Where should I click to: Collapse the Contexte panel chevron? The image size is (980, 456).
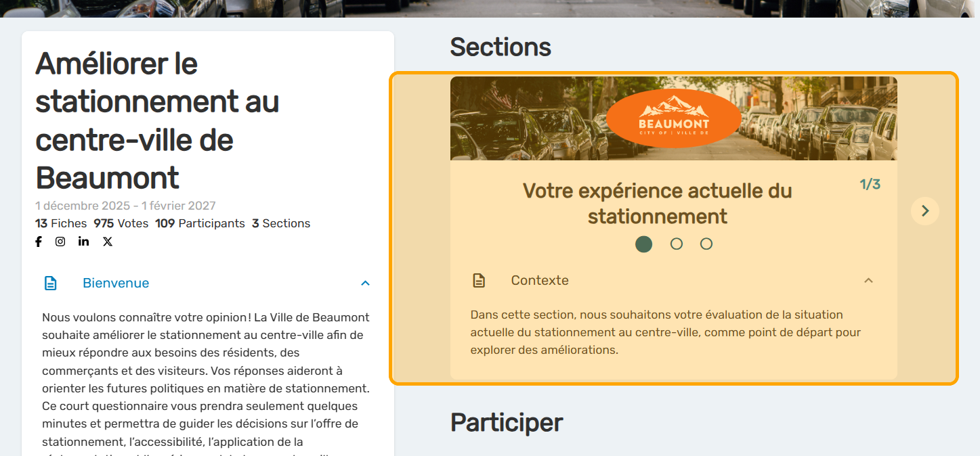coord(868,280)
